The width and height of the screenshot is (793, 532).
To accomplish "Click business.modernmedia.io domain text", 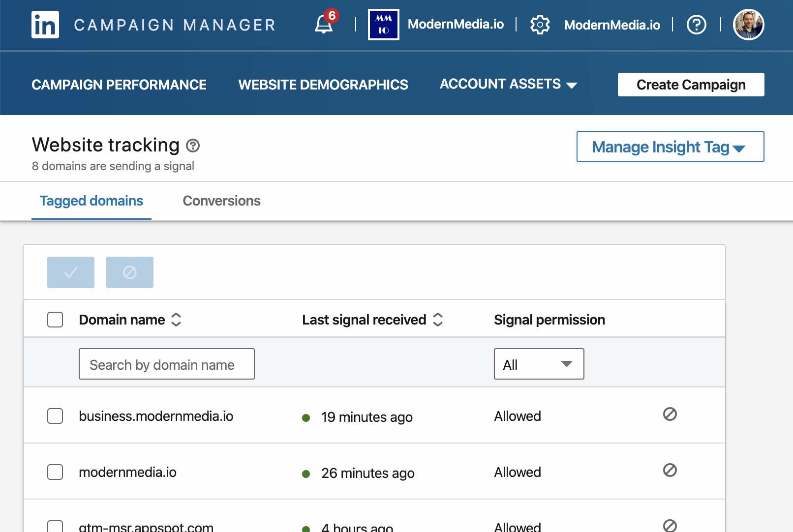I will click(156, 416).
